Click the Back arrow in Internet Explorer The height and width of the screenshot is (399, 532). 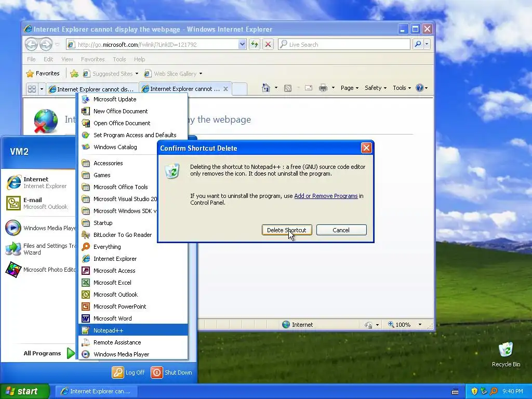pos(31,44)
